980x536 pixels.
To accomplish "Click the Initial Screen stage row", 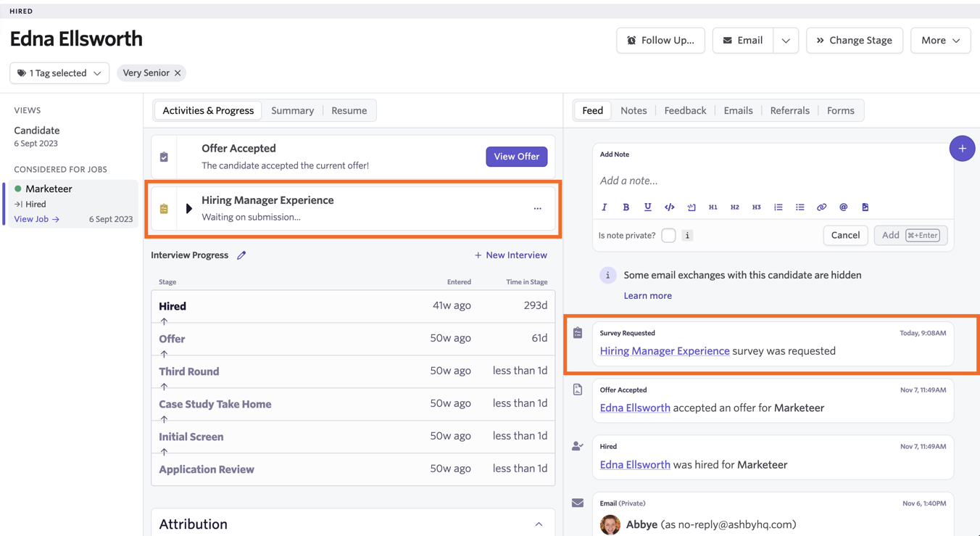I will 353,437.
